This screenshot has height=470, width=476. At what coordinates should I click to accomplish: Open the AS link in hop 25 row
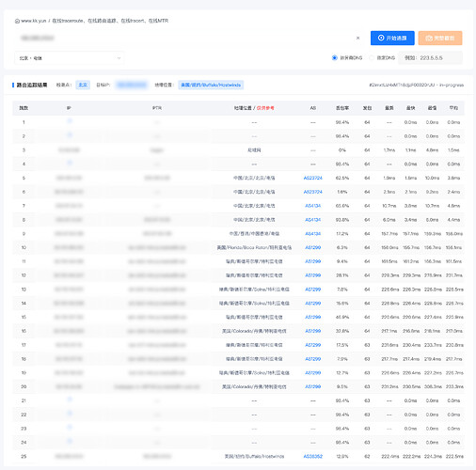click(x=312, y=456)
